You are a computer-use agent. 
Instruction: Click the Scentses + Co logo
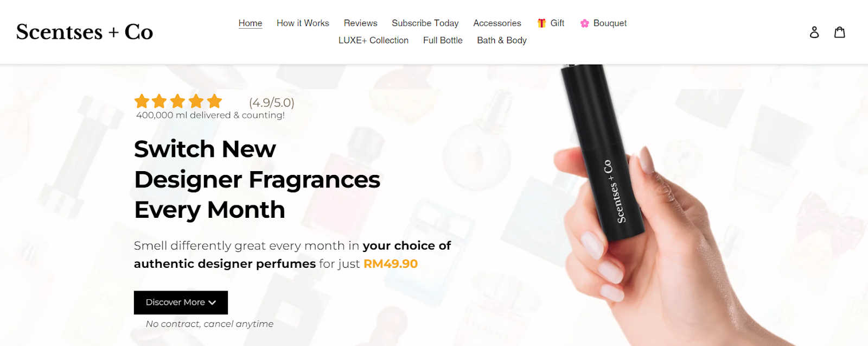tap(85, 32)
